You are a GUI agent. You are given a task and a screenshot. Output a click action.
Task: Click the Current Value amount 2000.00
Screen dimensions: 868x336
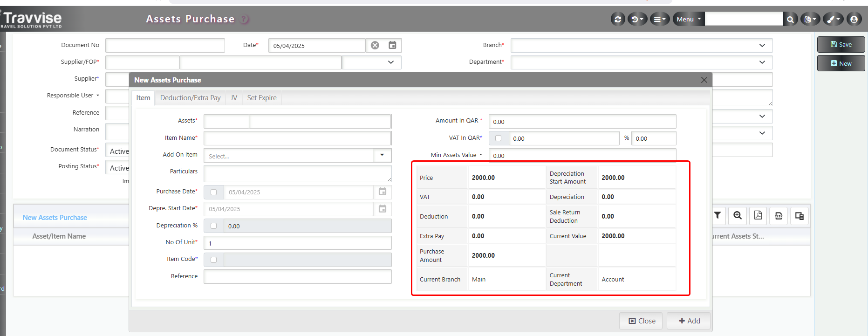(613, 236)
